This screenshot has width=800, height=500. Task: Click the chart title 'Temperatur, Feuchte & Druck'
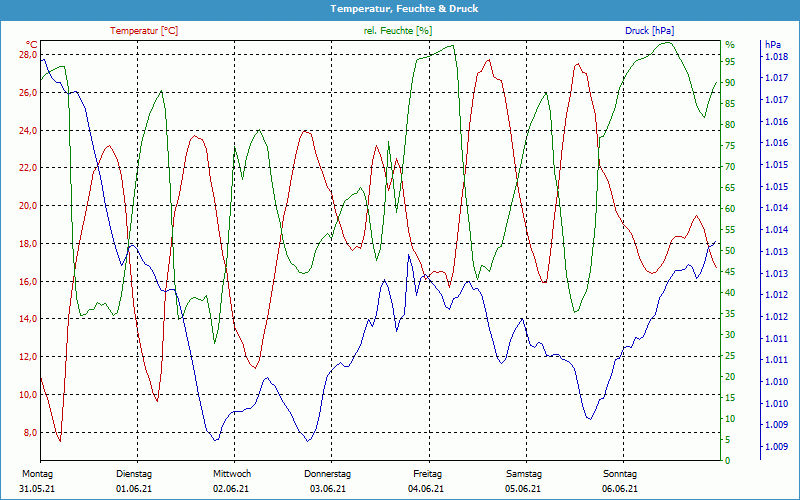pyautogui.click(x=404, y=9)
